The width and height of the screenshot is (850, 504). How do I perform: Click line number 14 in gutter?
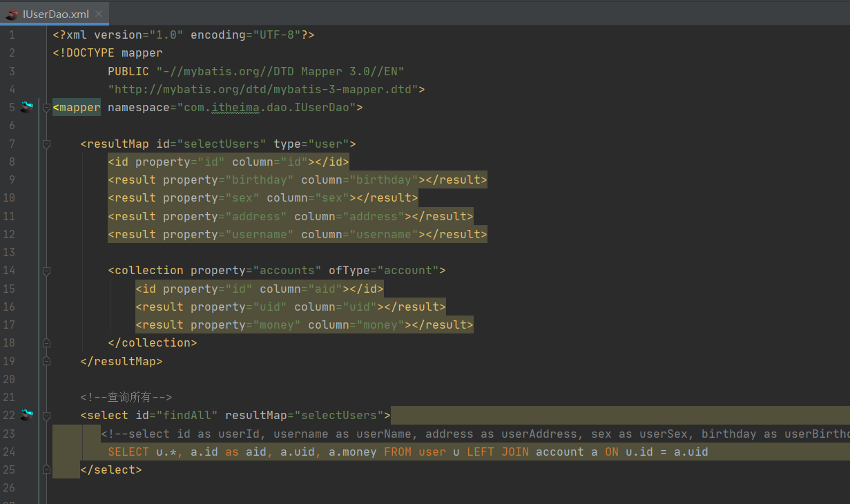[9, 270]
